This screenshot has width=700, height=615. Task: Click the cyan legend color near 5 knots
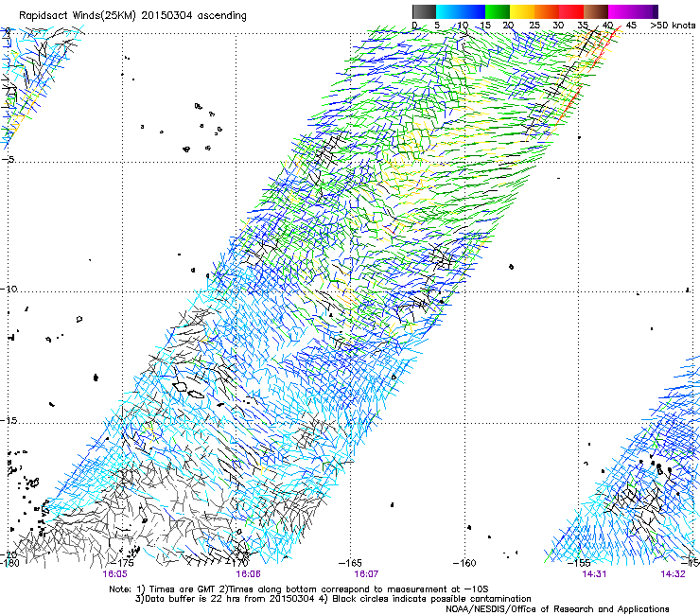[x=448, y=11]
